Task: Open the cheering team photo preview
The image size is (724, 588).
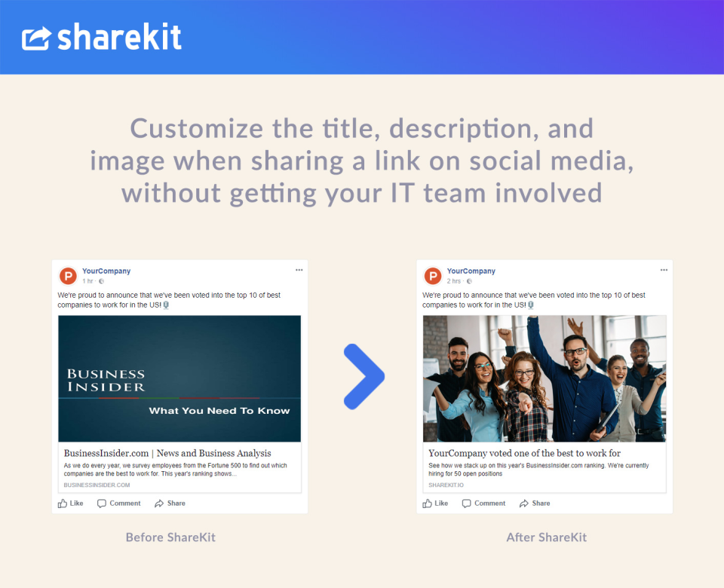Action: [545, 378]
